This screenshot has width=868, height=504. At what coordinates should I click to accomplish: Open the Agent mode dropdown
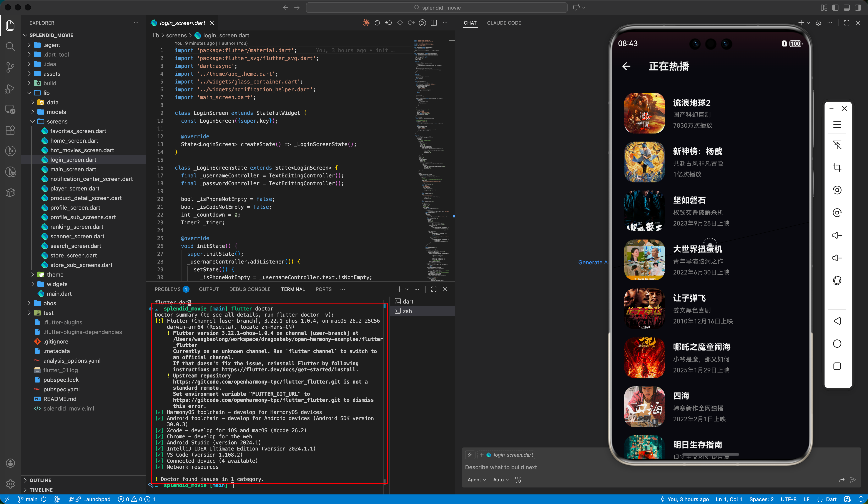coord(477,480)
